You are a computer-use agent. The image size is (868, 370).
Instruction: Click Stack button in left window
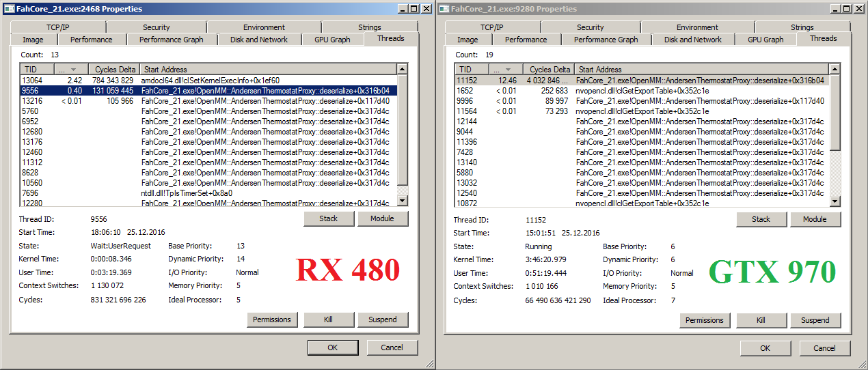[329, 218]
